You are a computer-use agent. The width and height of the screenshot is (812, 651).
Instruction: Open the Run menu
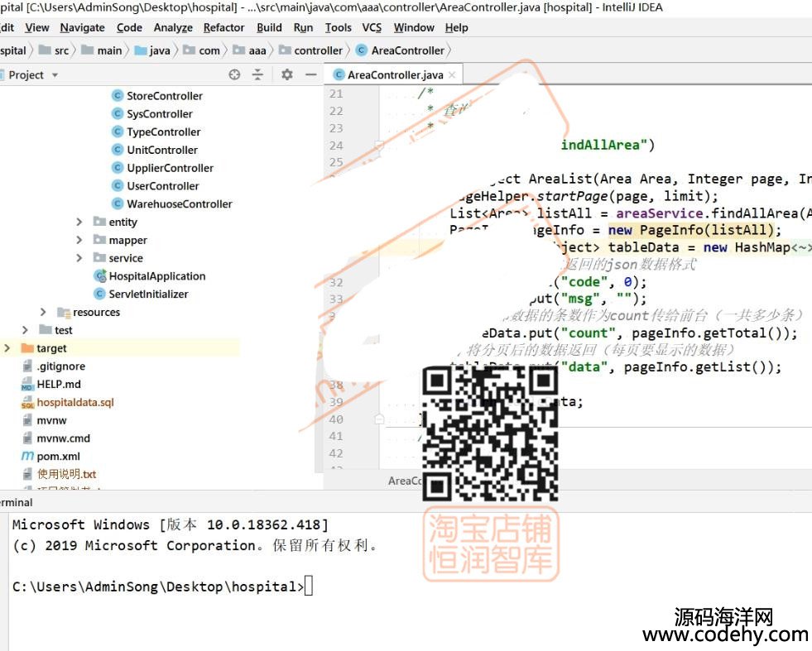303,27
